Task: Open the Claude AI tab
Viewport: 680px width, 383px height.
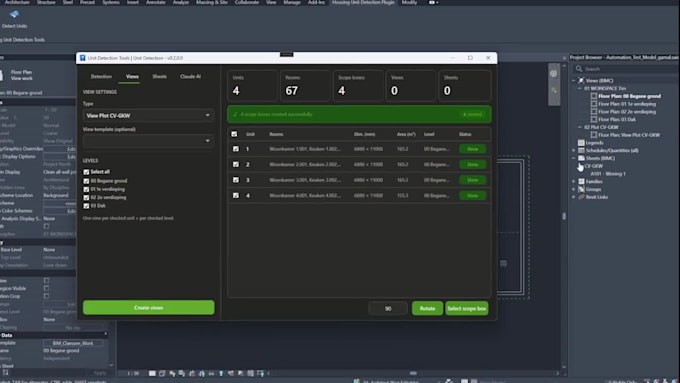Action: click(190, 76)
